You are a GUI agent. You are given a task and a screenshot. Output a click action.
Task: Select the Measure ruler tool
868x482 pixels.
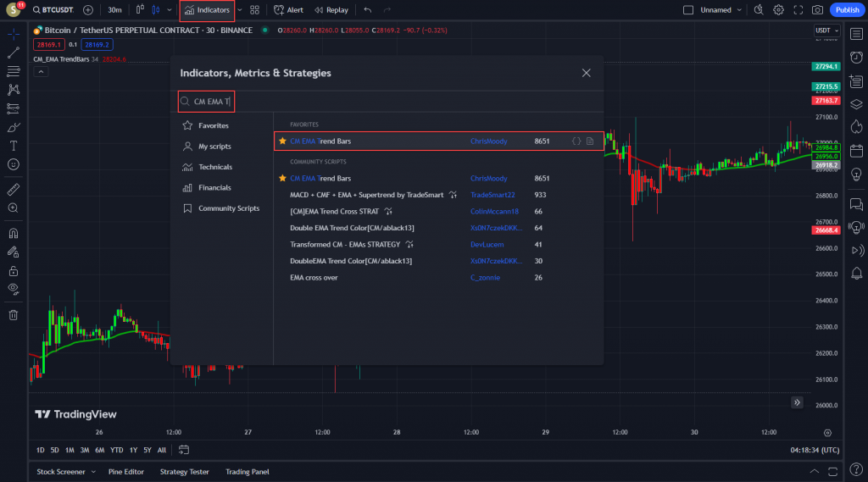click(x=14, y=189)
